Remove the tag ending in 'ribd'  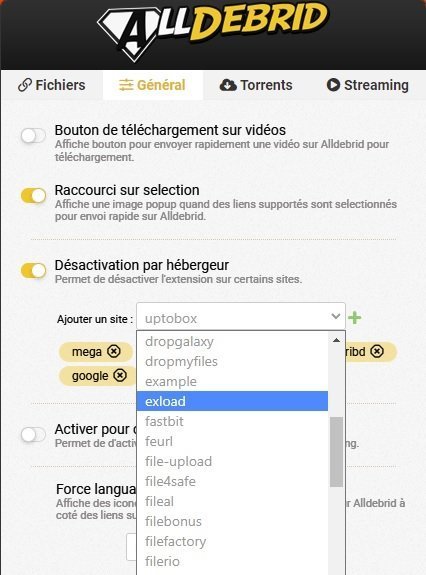pos(377,351)
